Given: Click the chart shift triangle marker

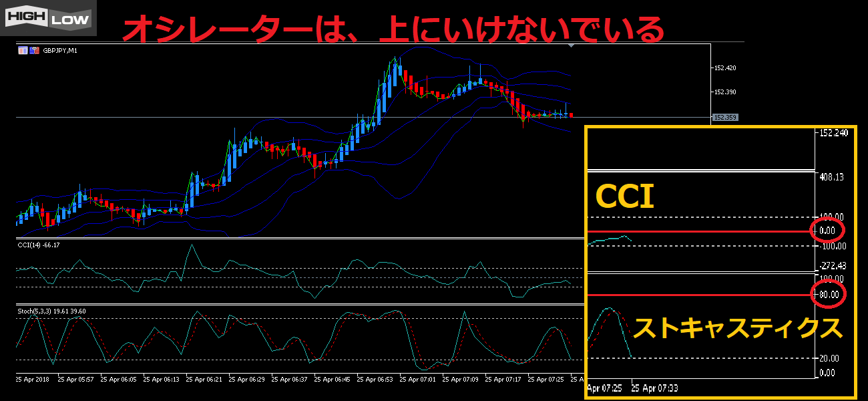Looking at the screenshot, I should (571, 45).
